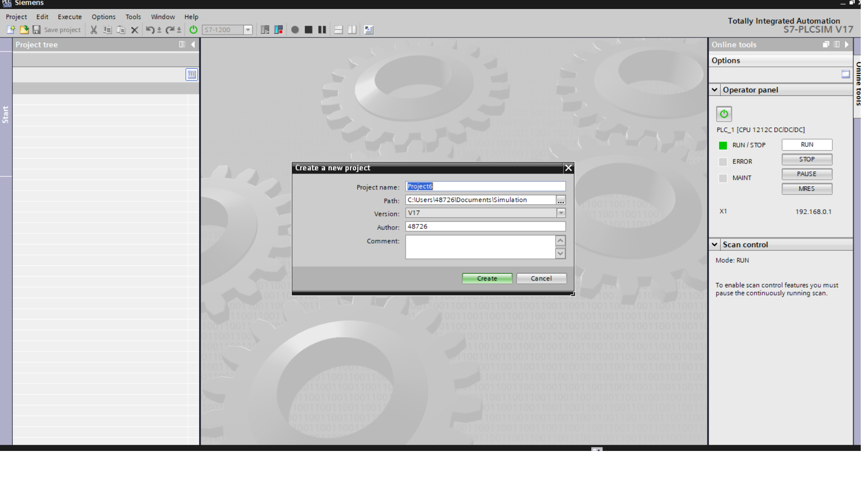The image size is (868, 488).
Task: Click the MRES button in Operator panel
Action: point(807,189)
